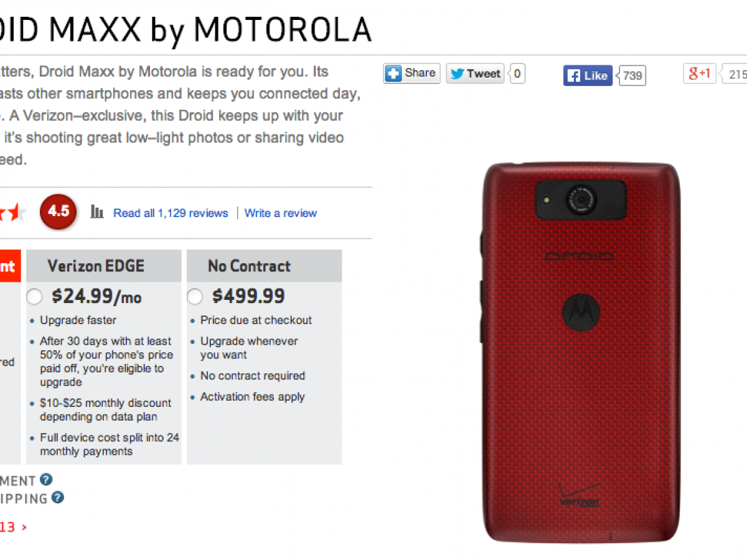The width and height of the screenshot is (747, 560).
Task: Click the tweet count bubble showing 0
Action: pyautogui.click(x=517, y=73)
